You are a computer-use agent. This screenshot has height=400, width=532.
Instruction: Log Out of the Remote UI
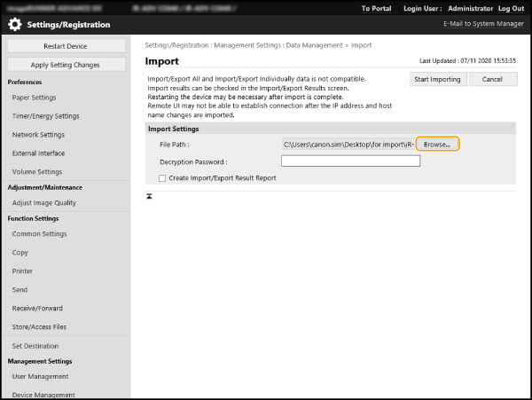click(510, 8)
